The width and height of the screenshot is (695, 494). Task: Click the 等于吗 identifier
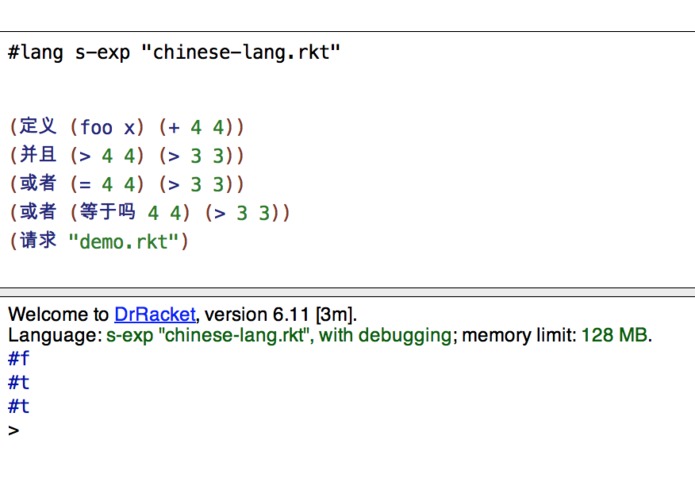[108, 212]
